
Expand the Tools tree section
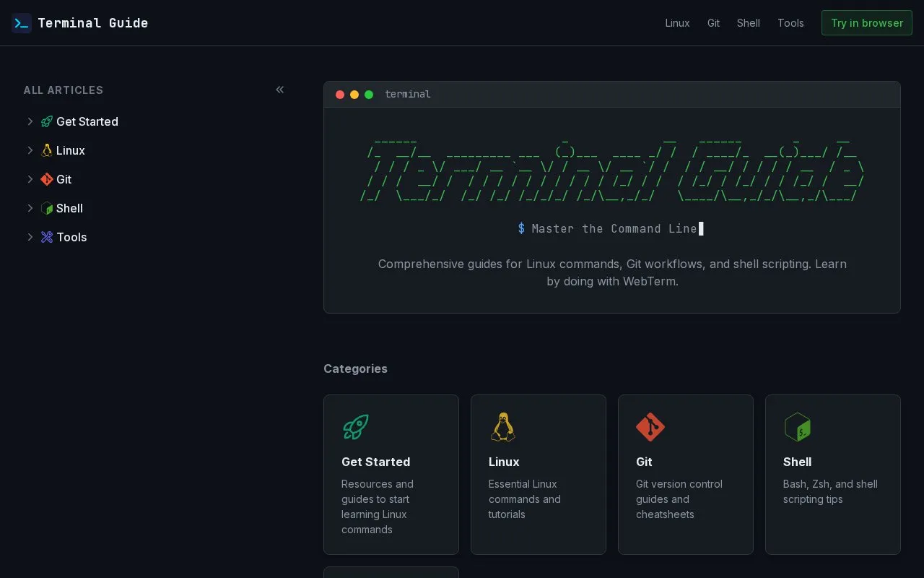coord(30,237)
